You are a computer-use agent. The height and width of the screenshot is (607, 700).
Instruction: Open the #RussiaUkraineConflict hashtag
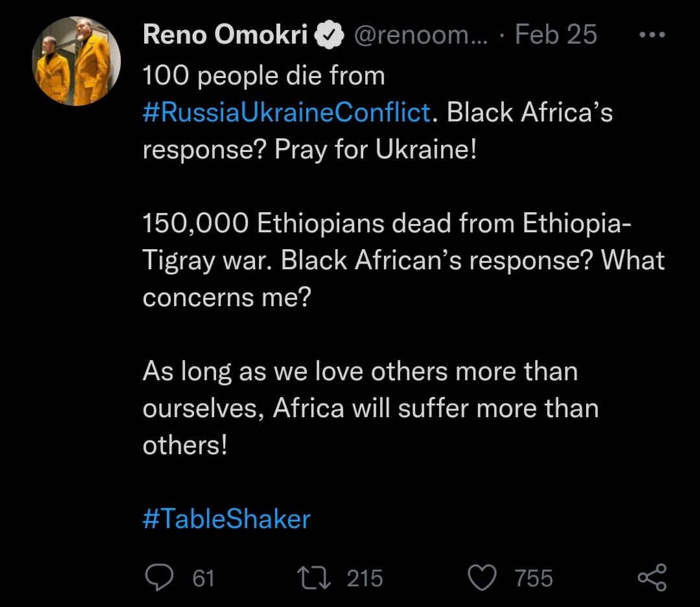pyautogui.click(x=286, y=113)
